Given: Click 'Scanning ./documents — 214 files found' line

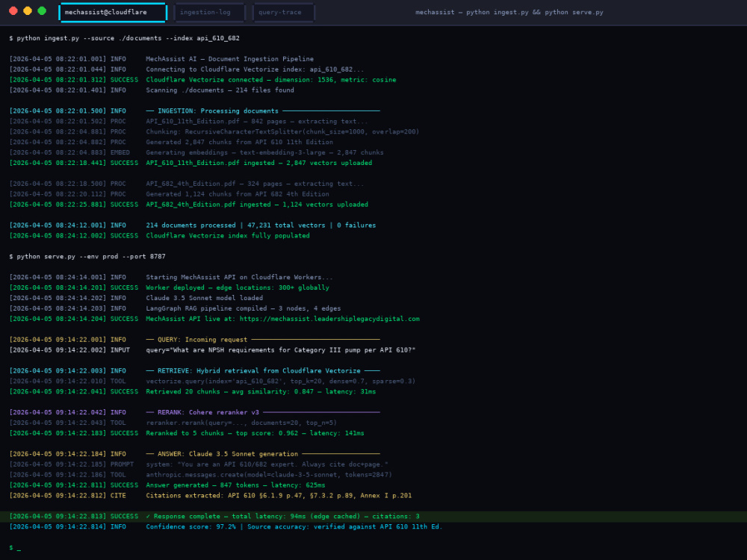Looking at the screenshot, I should [x=152, y=90].
